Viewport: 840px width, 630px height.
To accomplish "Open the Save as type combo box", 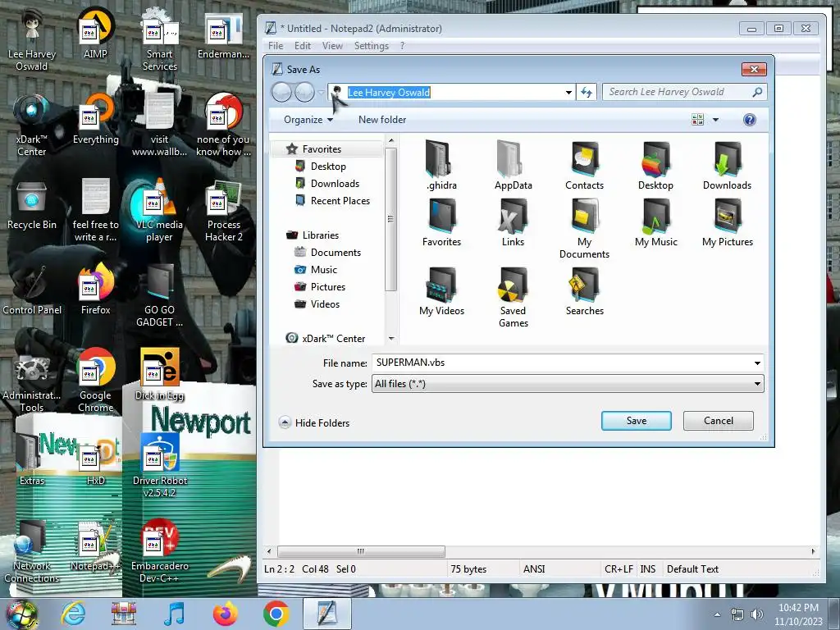I will tap(568, 384).
